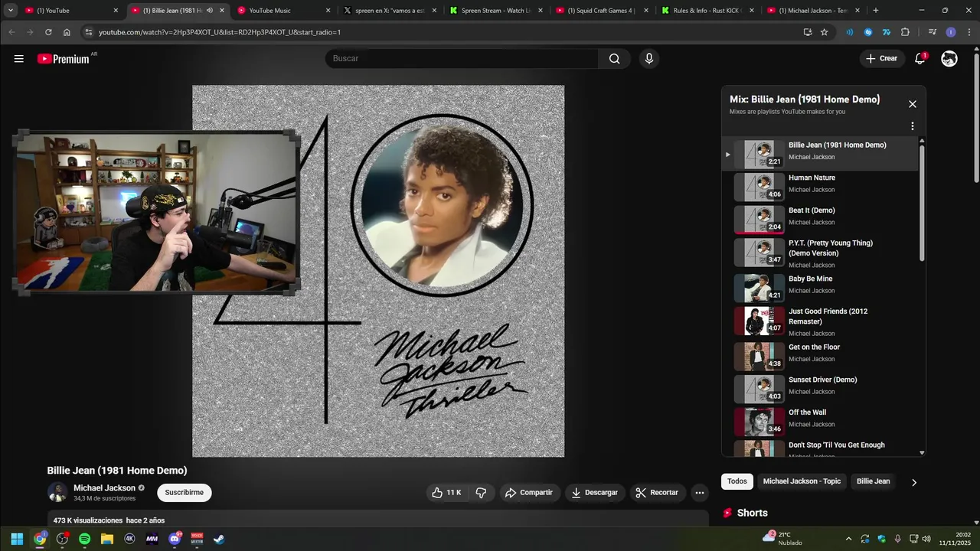Mute the Billie Jean tab audio icon

pos(209,11)
